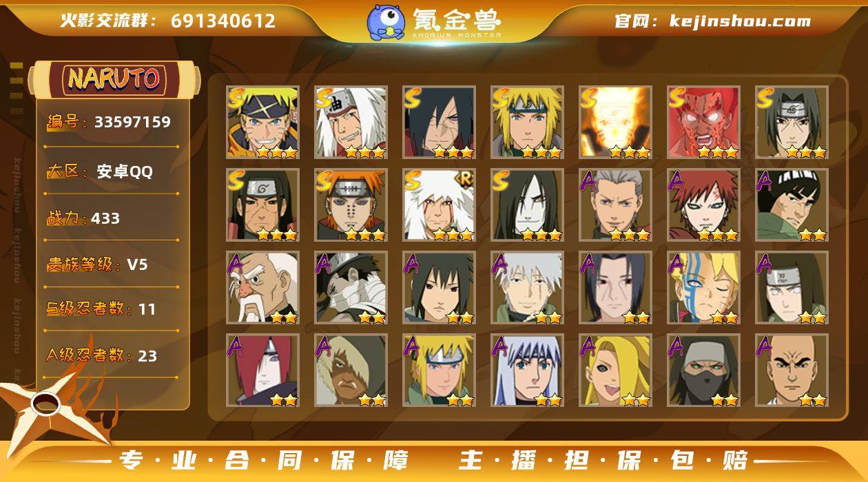
Task: Click the account number 33597159
Action: (132, 122)
